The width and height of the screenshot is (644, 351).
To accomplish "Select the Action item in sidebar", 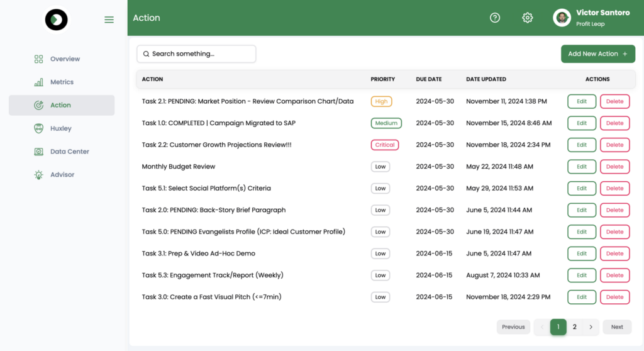I will 62,105.
